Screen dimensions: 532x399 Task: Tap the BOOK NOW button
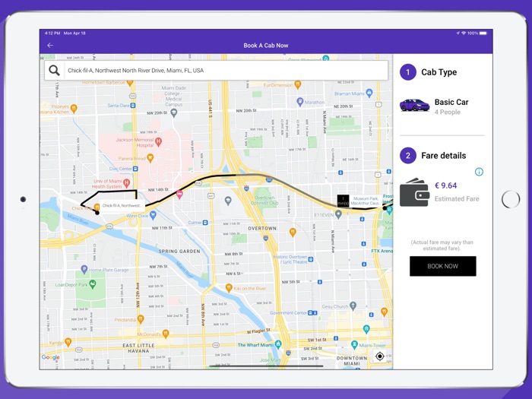tap(443, 266)
